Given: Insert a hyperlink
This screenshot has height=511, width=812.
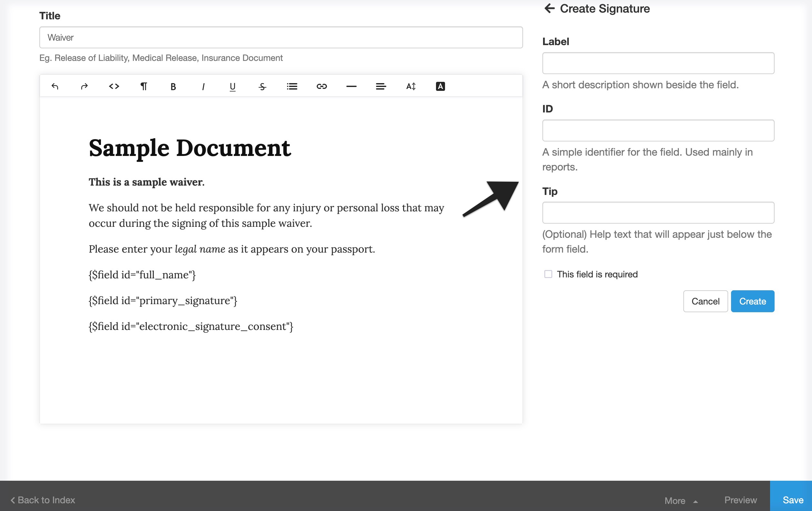Looking at the screenshot, I should point(322,87).
